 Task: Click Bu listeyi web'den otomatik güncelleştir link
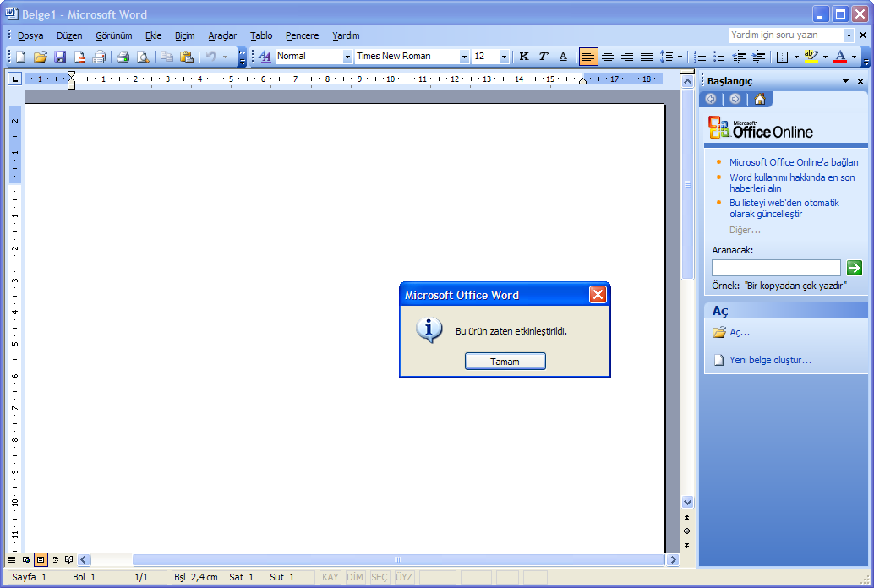[784, 209]
